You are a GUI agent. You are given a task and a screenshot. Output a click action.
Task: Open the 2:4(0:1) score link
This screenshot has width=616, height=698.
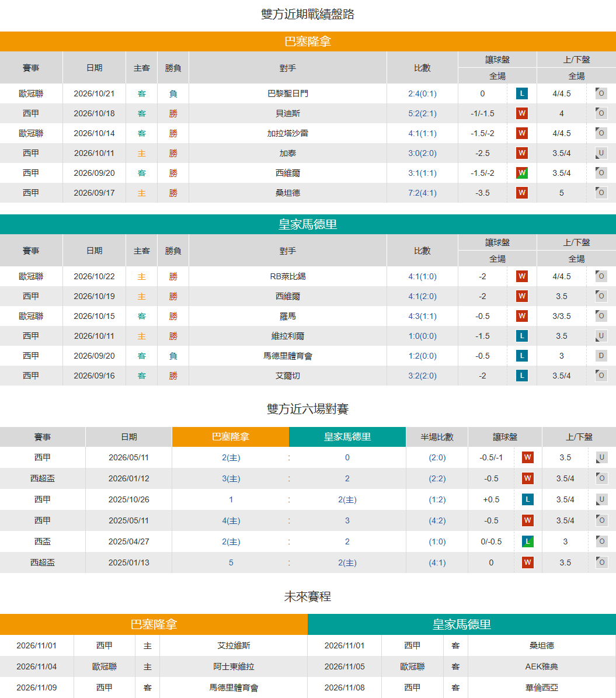(x=422, y=93)
